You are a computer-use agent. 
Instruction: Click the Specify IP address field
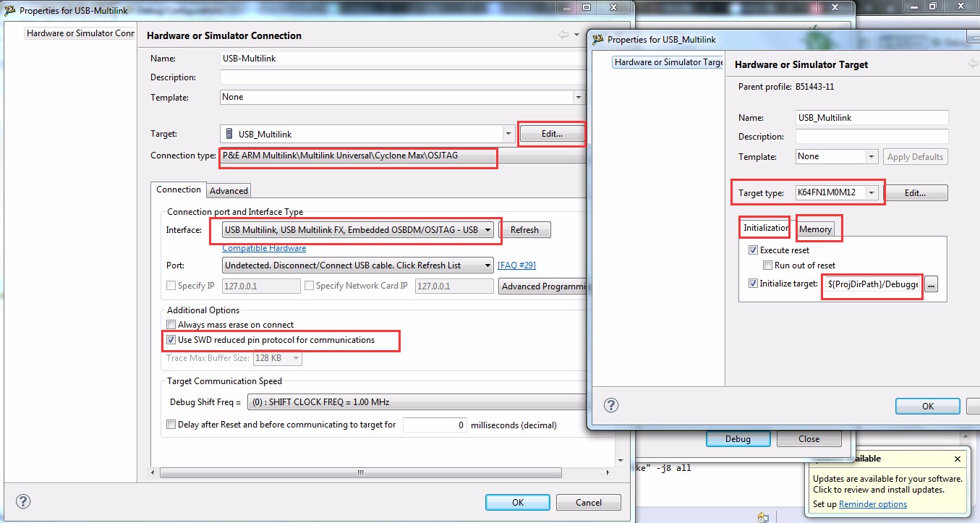click(261, 286)
